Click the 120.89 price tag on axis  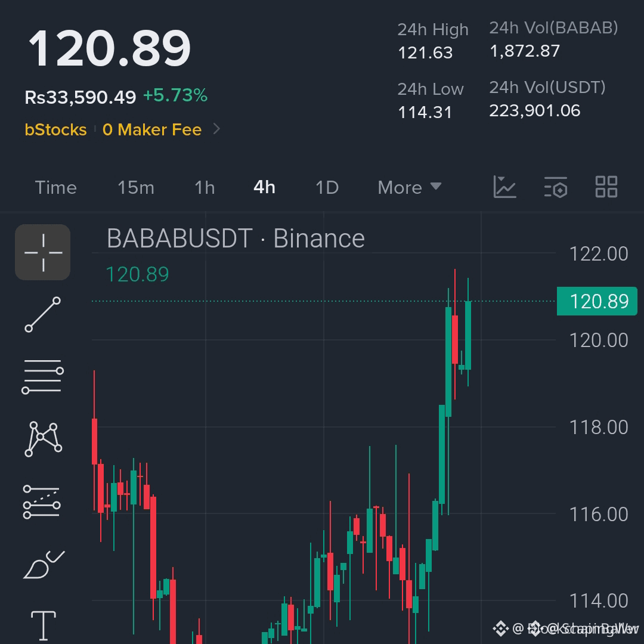click(597, 301)
